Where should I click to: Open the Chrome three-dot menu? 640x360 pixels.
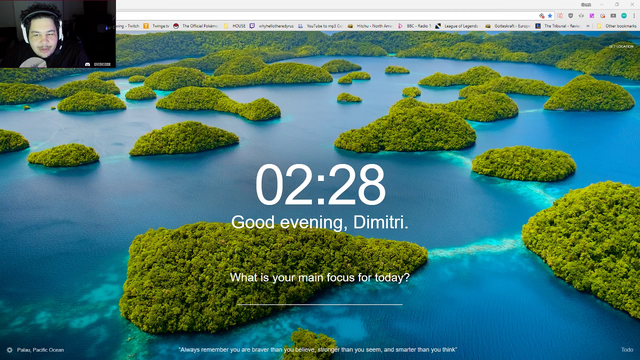(x=634, y=16)
